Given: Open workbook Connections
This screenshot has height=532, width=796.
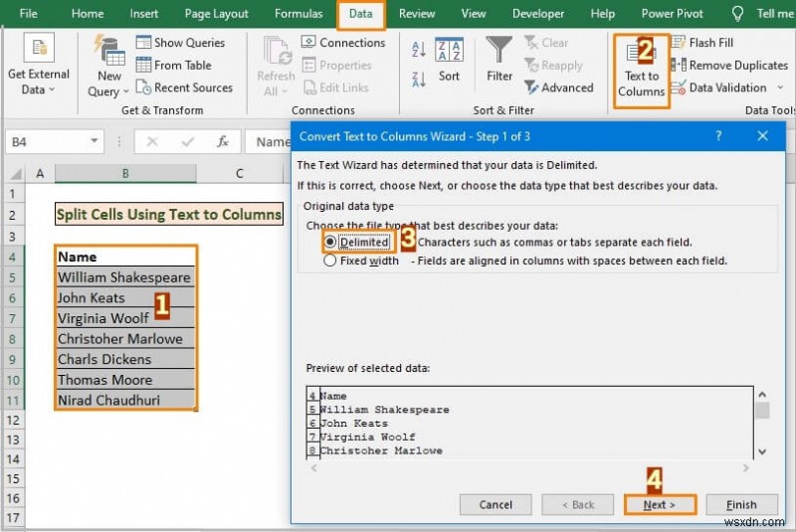Looking at the screenshot, I should (343, 43).
